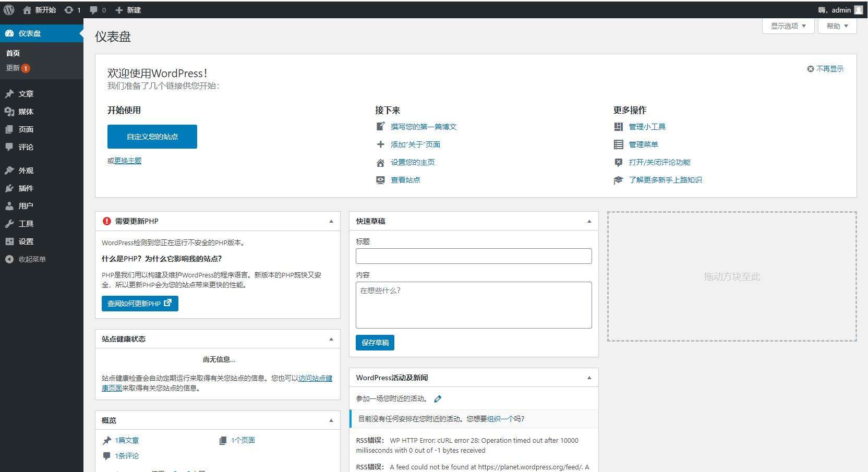Click the 外观 appearance brush icon

pos(9,171)
